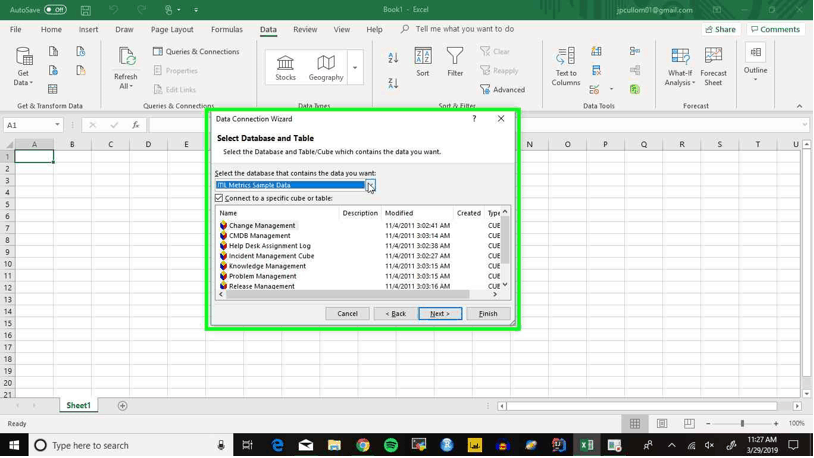Screen dimensions: 814x458
Task: Open Spotify from the taskbar
Action: (391, 445)
